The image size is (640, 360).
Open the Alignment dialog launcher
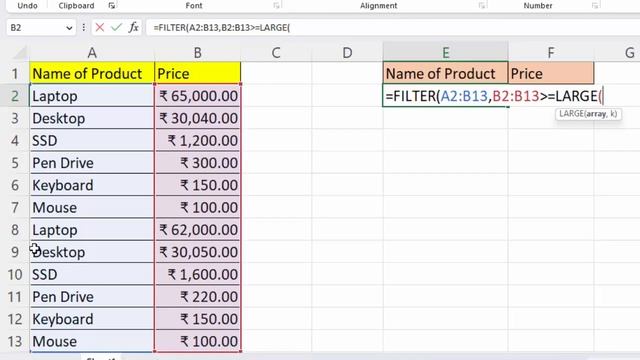[x=482, y=5]
